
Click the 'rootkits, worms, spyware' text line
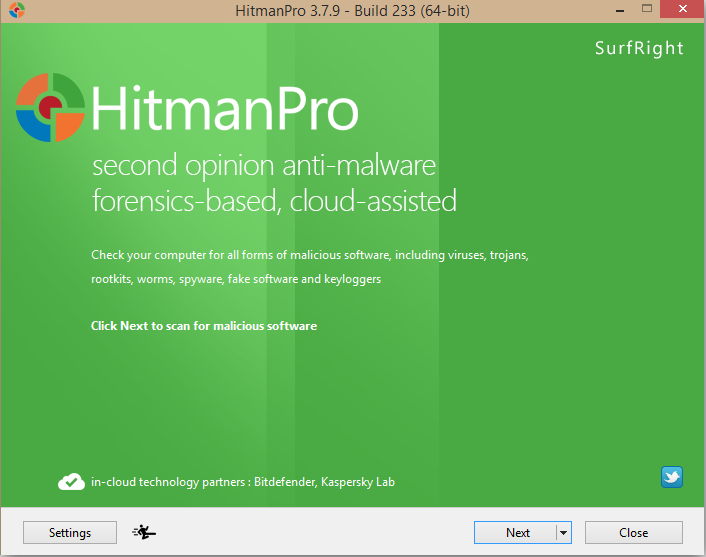coord(236,279)
